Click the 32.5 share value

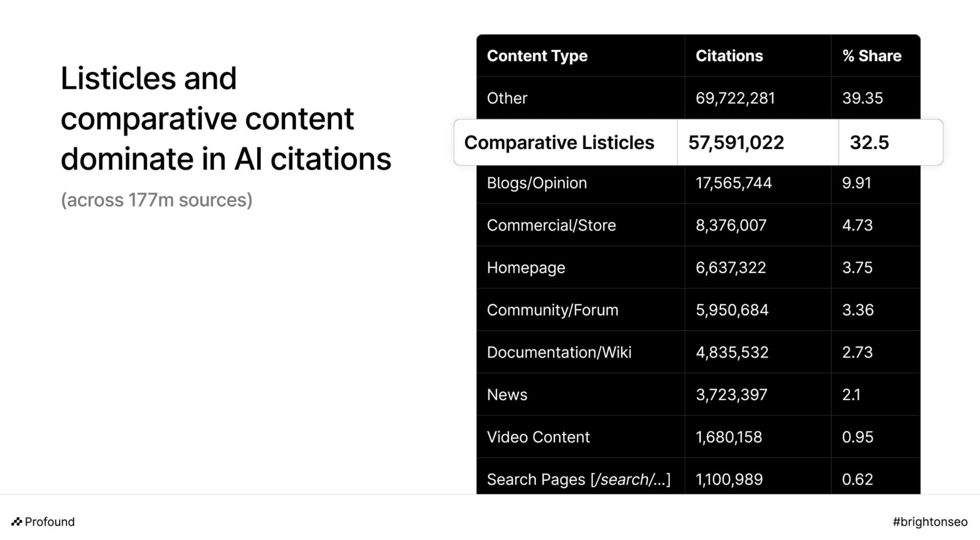(x=869, y=143)
